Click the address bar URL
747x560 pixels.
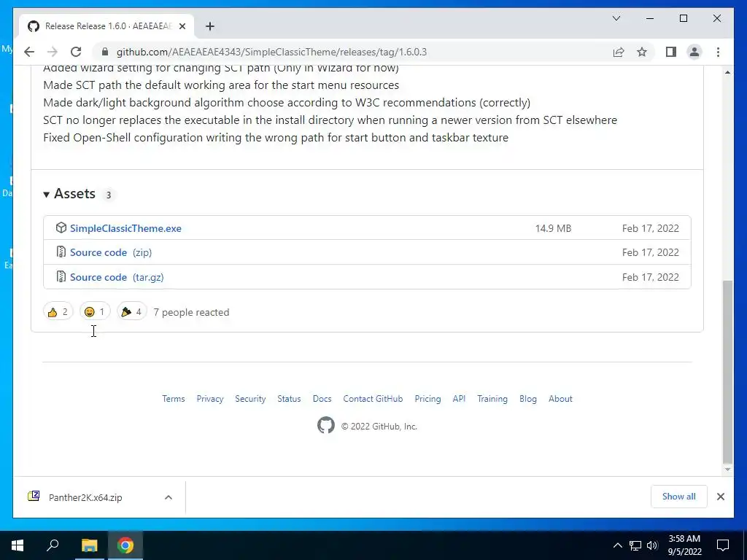(271, 52)
